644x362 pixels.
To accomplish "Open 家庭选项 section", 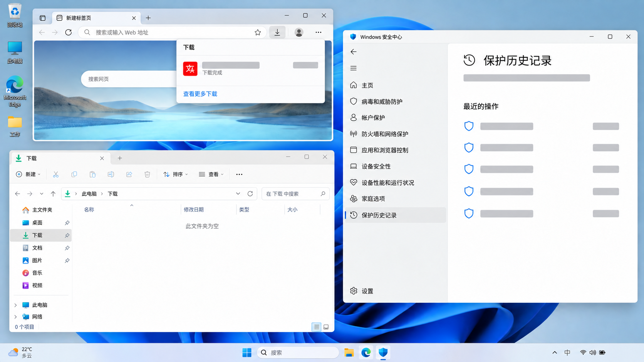I will tap(396, 199).
